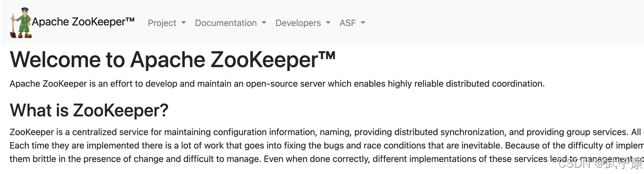Open the Apache ZooKeeper™ brand link
The image size is (644, 174).
pos(83,22)
